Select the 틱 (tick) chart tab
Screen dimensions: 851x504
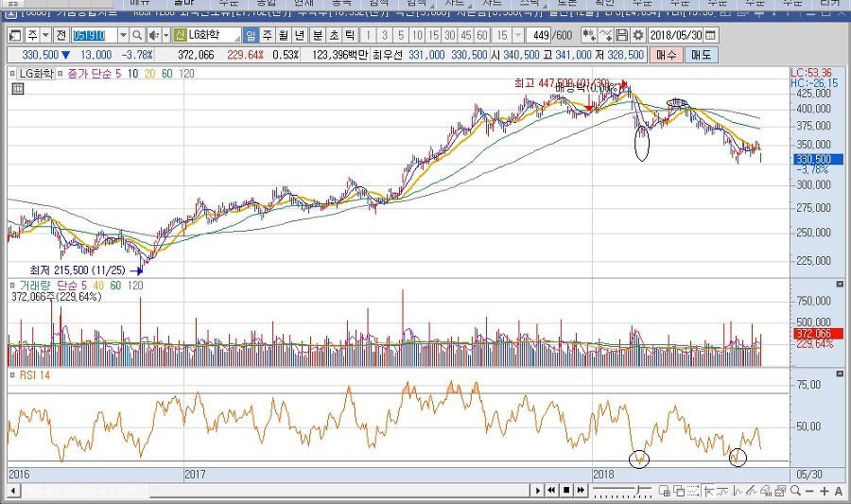point(350,35)
